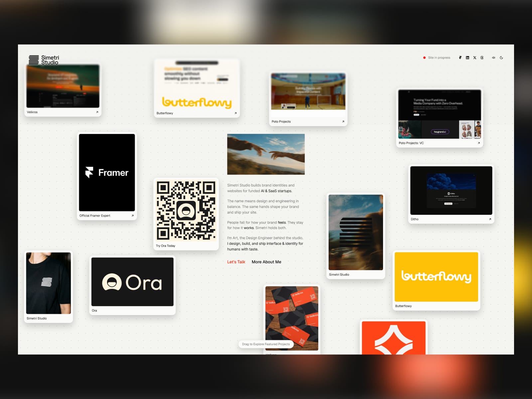Open the Framer profile icon in header
This screenshot has height=399, width=532.
point(460,58)
